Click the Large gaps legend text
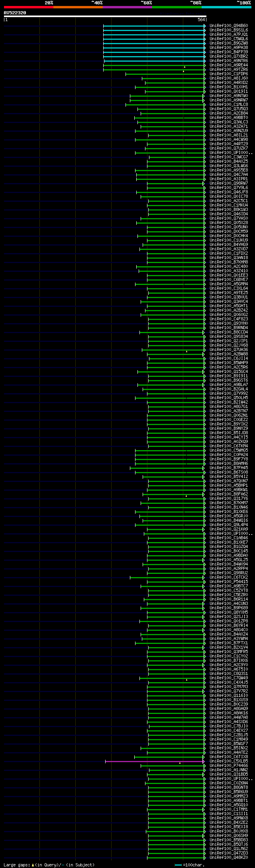This screenshot has height=868, width=255. point(49,865)
